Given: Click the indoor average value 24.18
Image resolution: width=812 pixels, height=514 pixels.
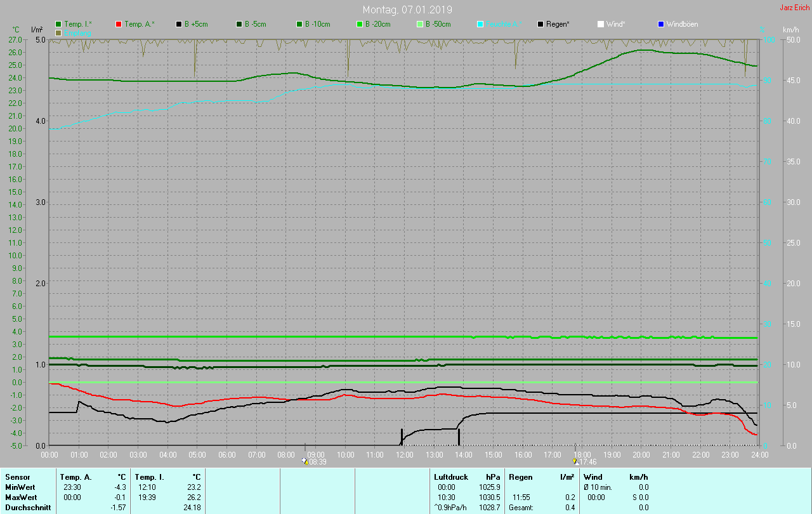Looking at the screenshot, I should [192, 507].
